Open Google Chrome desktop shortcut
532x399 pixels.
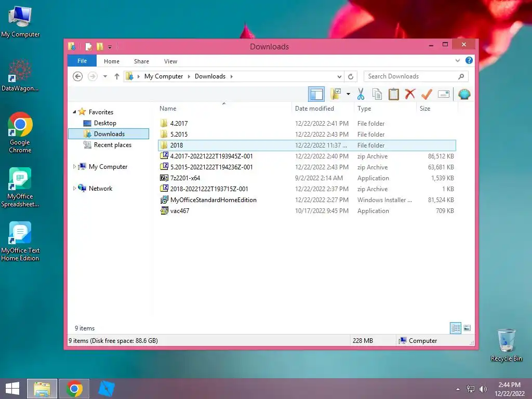tap(20, 132)
